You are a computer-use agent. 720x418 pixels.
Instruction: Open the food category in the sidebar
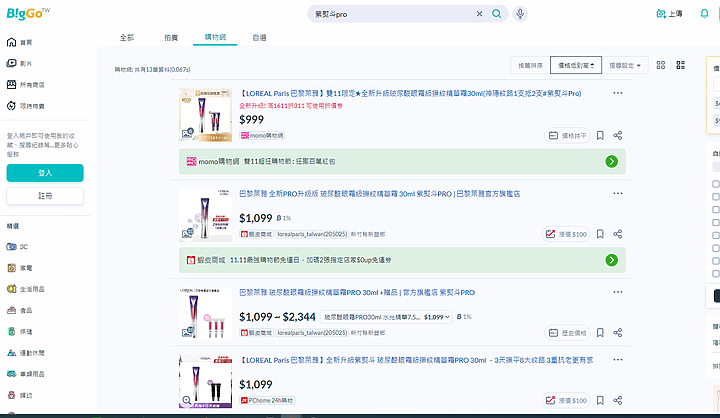pyautogui.click(x=19, y=310)
